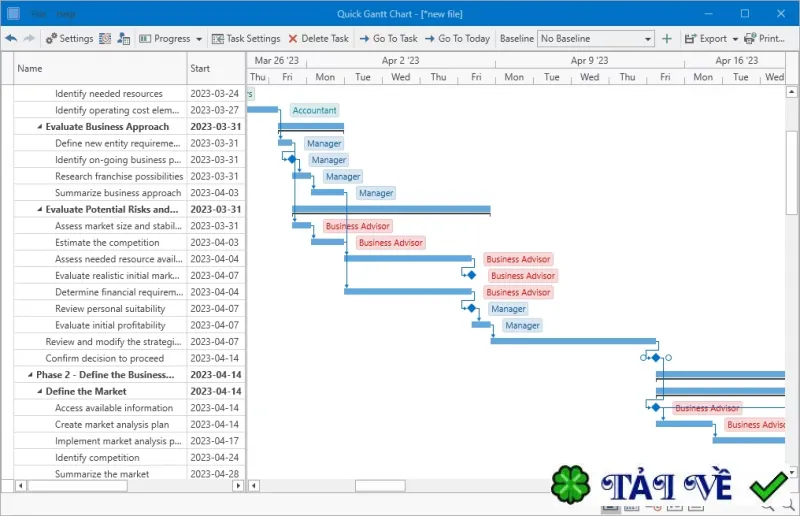
Task: Collapse Evaluate Business Approach group
Action: tap(40, 127)
